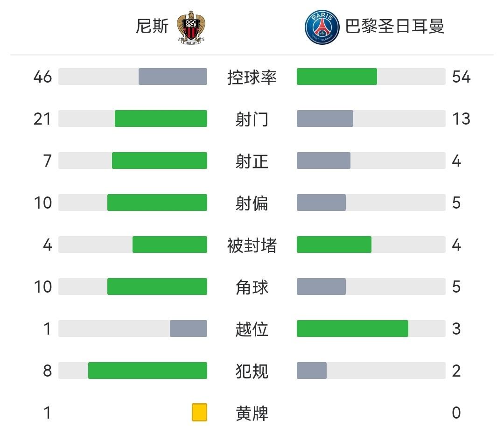Click the yellow card icon
This screenshot has height=427, width=504.
(x=199, y=413)
